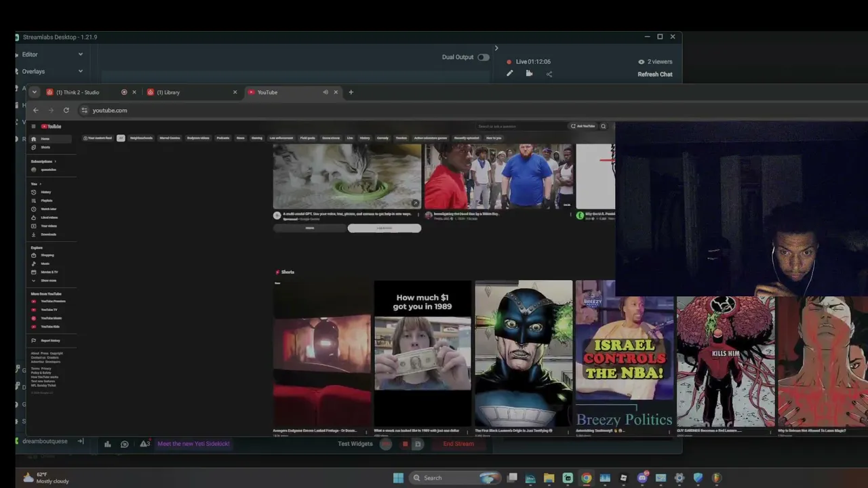Image resolution: width=868 pixels, height=488 pixels.
Task: Expand the Overlays menu chevron
Action: coord(80,71)
